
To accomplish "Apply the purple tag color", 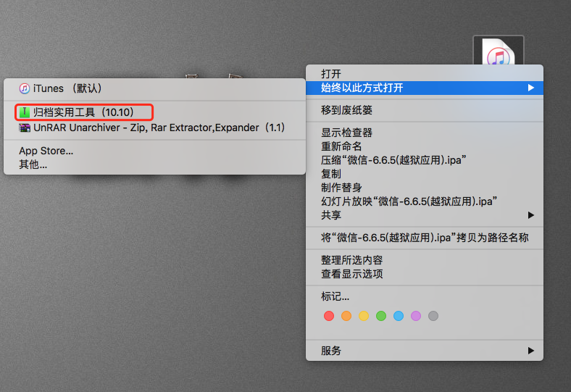I will pyautogui.click(x=416, y=316).
